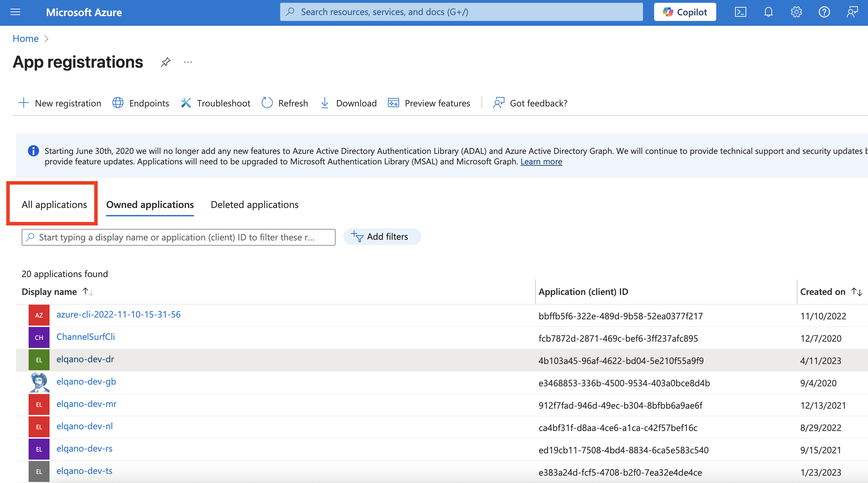Click the purple CH app icon
Screen dimensions: 868x483
[x=39, y=337]
